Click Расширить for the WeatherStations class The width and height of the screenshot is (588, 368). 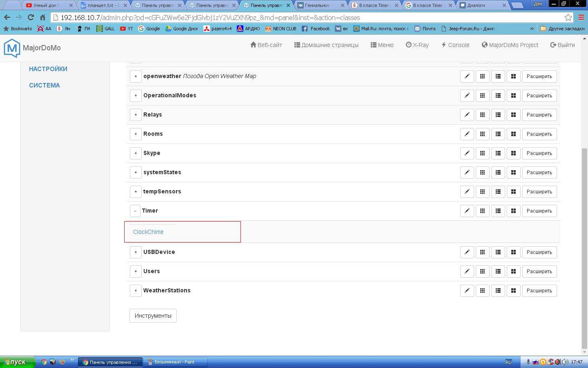point(539,291)
